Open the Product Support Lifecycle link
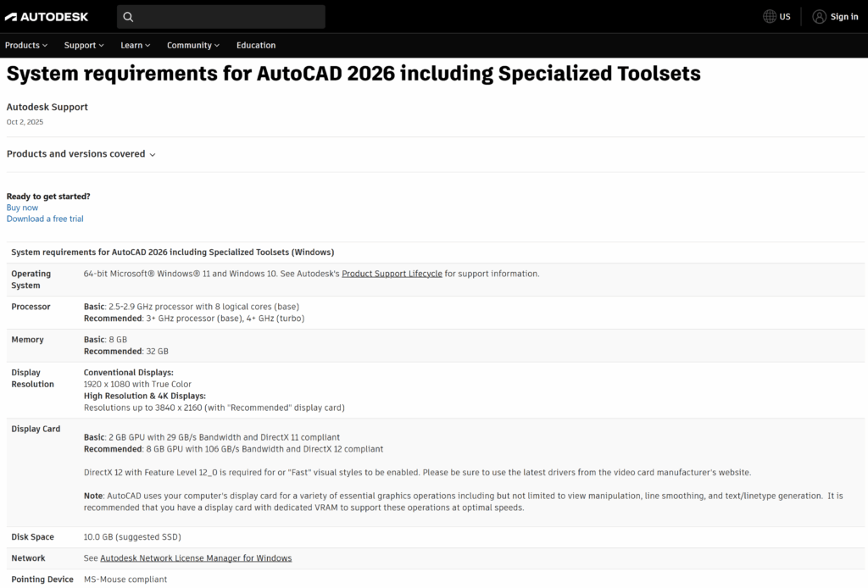The width and height of the screenshot is (868, 588). [x=392, y=273]
